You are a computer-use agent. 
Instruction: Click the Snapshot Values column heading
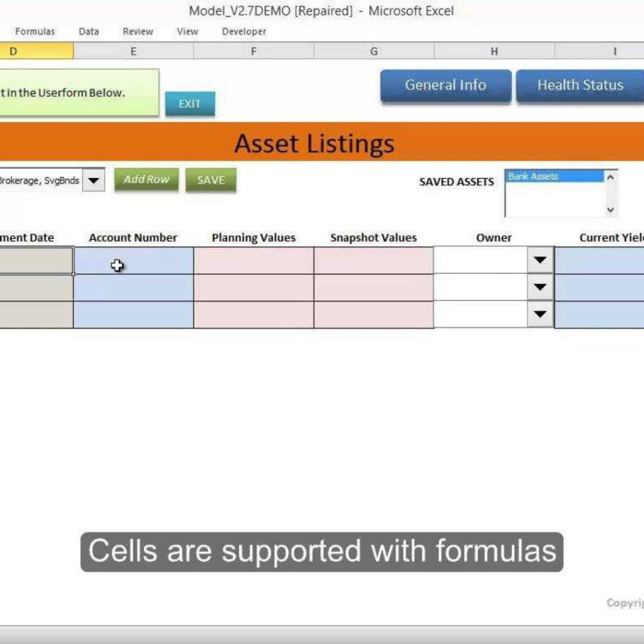point(374,238)
